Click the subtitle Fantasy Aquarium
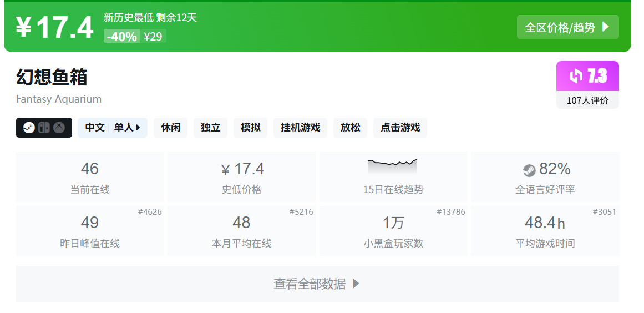 [x=59, y=99]
